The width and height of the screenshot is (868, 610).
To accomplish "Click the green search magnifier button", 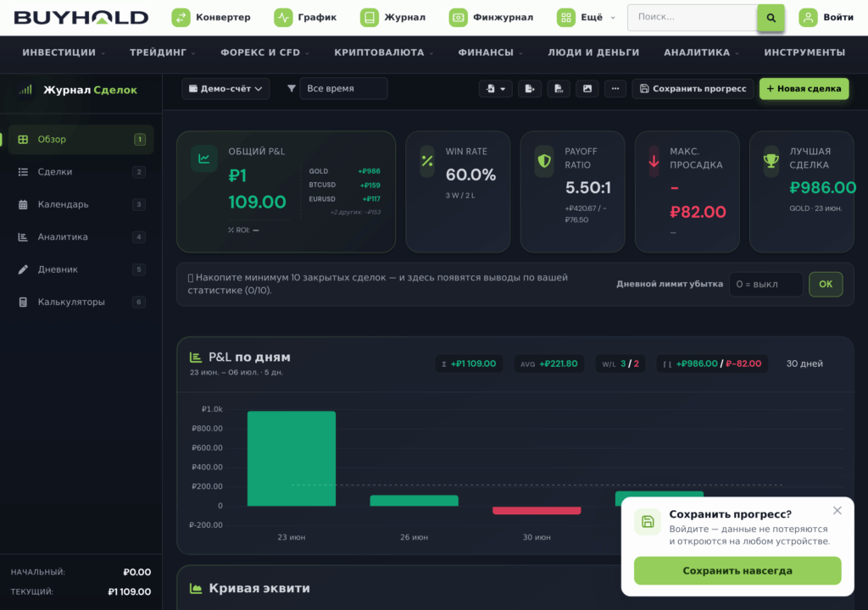I will [771, 18].
